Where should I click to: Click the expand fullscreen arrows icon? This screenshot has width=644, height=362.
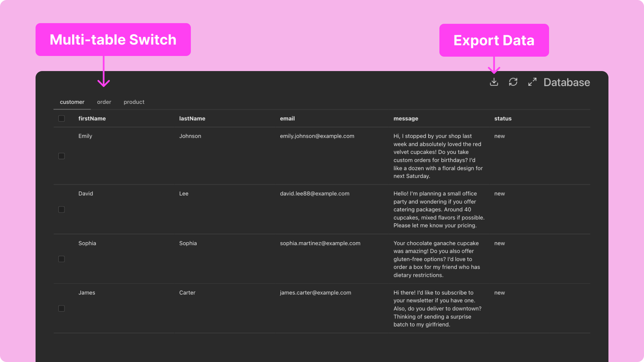(x=532, y=82)
